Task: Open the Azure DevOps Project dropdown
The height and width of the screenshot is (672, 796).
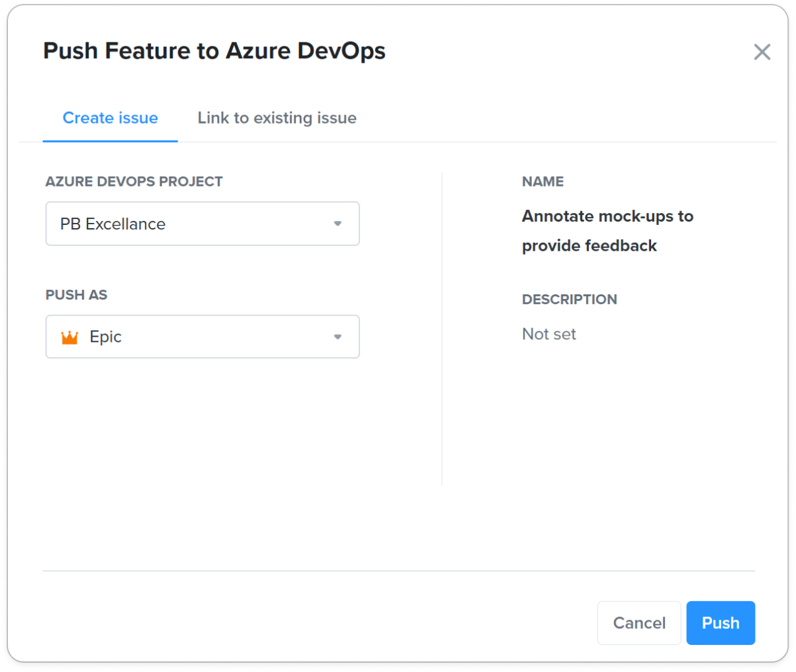Action: click(202, 224)
